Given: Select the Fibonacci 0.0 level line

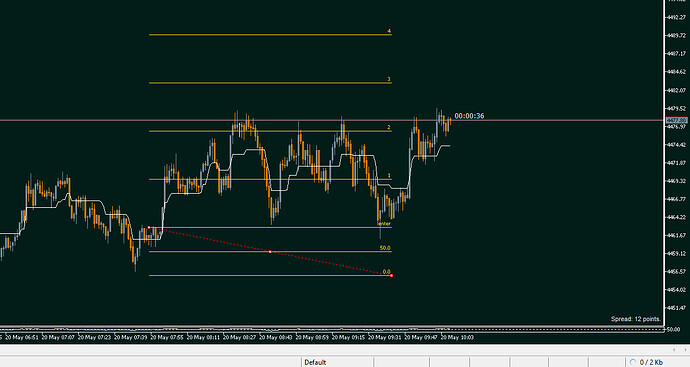Looking at the screenshot, I should click(270, 275).
